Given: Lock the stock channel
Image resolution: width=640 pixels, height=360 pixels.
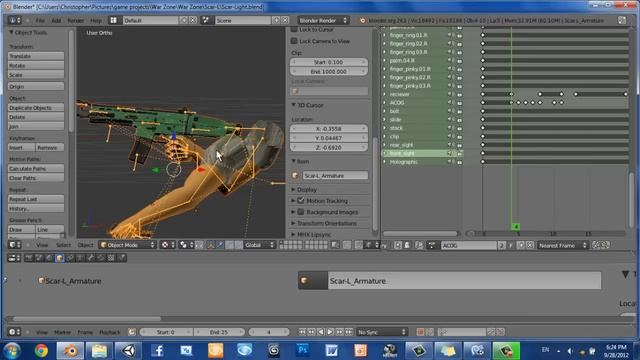Looking at the screenshot, I should [x=459, y=128].
